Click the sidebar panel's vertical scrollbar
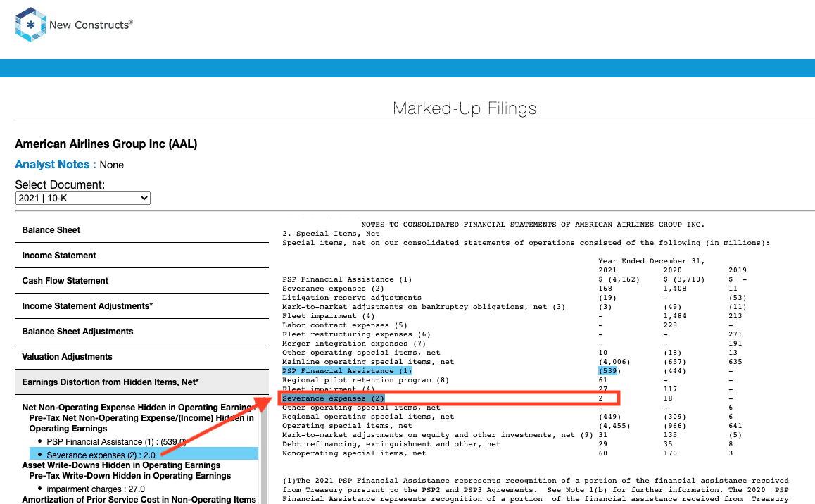Viewport: 815px width, 504px height. point(264,449)
